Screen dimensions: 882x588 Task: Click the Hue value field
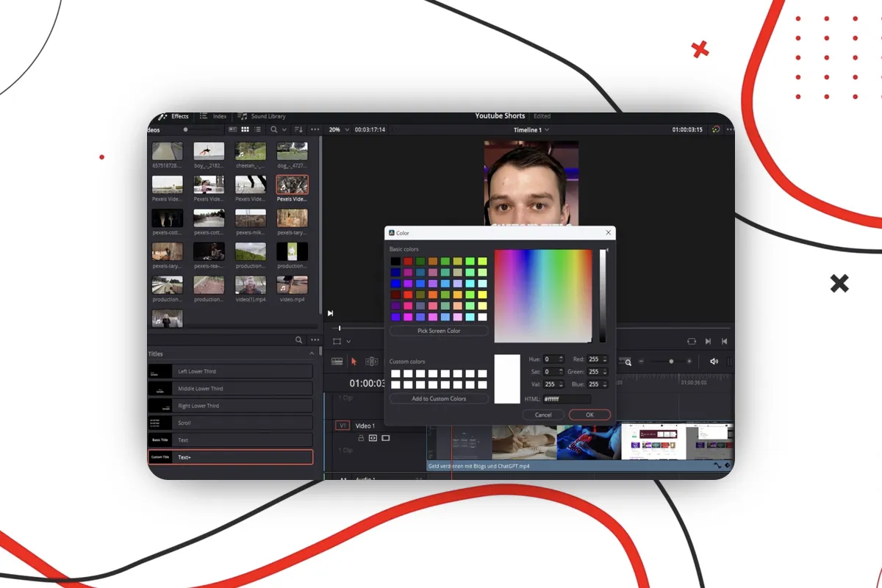point(553,359)
